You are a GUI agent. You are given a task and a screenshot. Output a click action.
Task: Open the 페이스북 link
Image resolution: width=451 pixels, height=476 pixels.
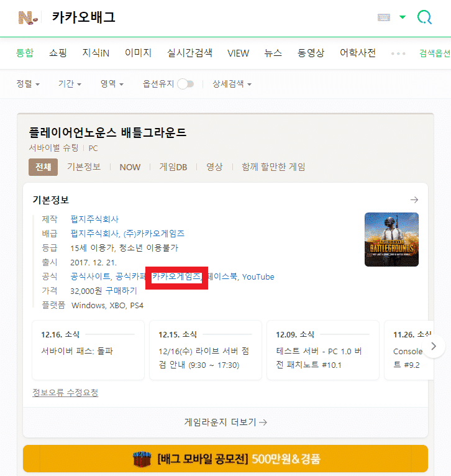click(222, 277)
